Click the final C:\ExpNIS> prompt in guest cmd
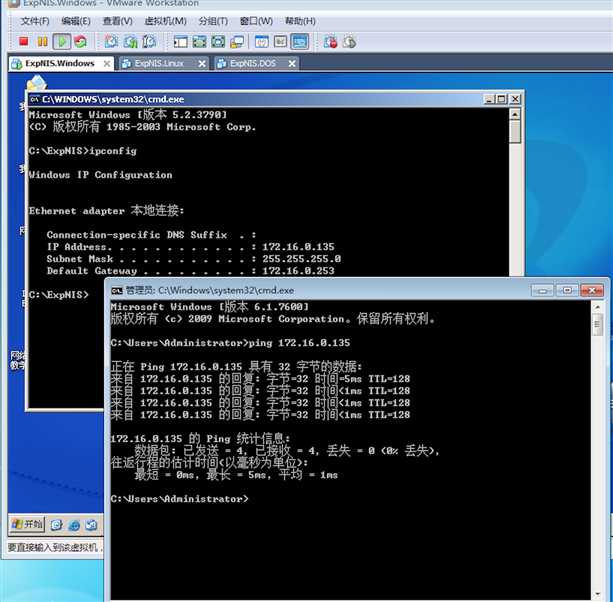 point(59,294)
